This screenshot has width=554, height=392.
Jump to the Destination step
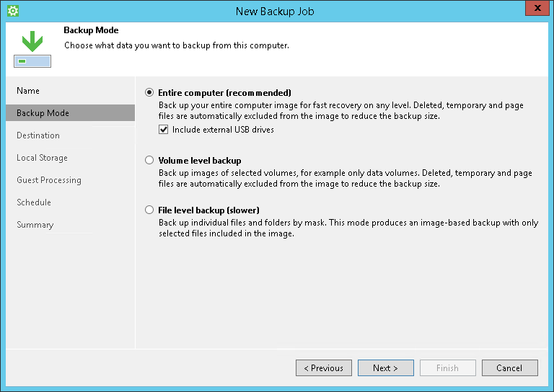pyautogui.click(x=38, y=135)
